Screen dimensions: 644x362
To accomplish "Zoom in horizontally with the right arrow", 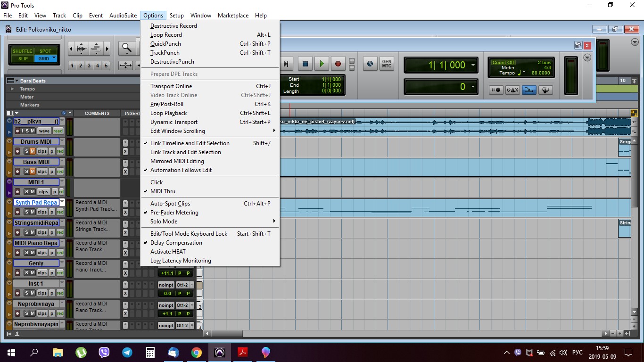I will tap(107, 48).
